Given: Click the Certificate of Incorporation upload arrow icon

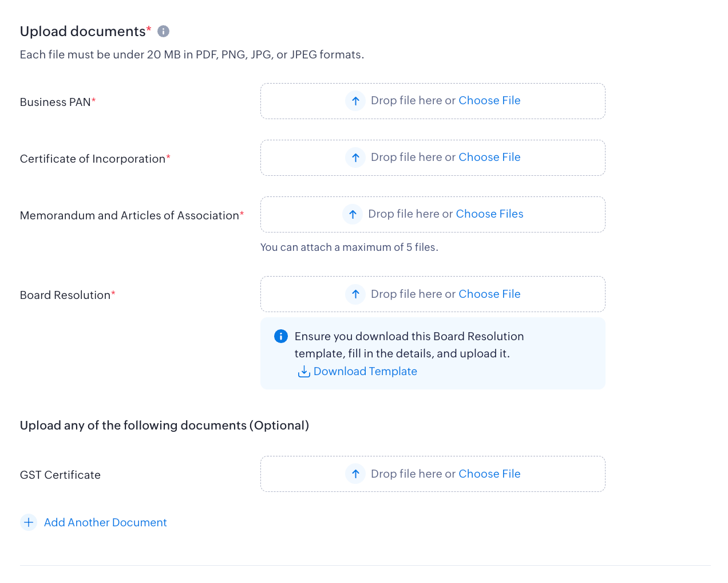Looking at the screenshot, I should (355, 157).
